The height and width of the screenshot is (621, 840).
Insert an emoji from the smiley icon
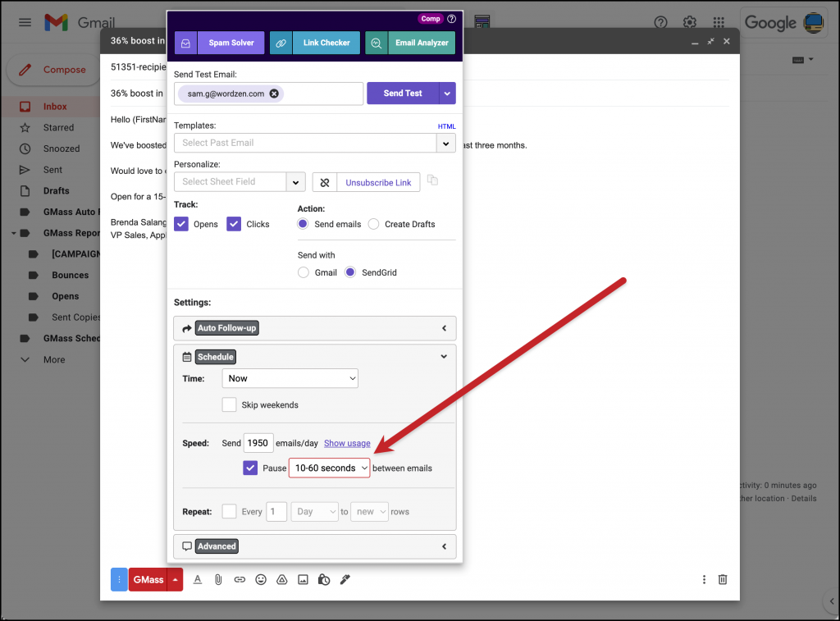pyautogui.click(x=261, y=579)
